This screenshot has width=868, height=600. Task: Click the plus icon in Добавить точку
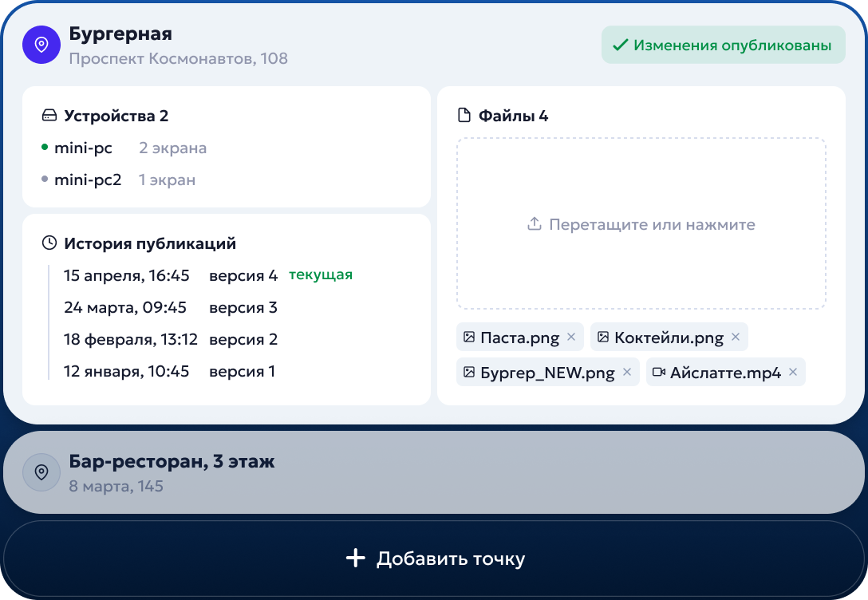(x=355, y=558)
